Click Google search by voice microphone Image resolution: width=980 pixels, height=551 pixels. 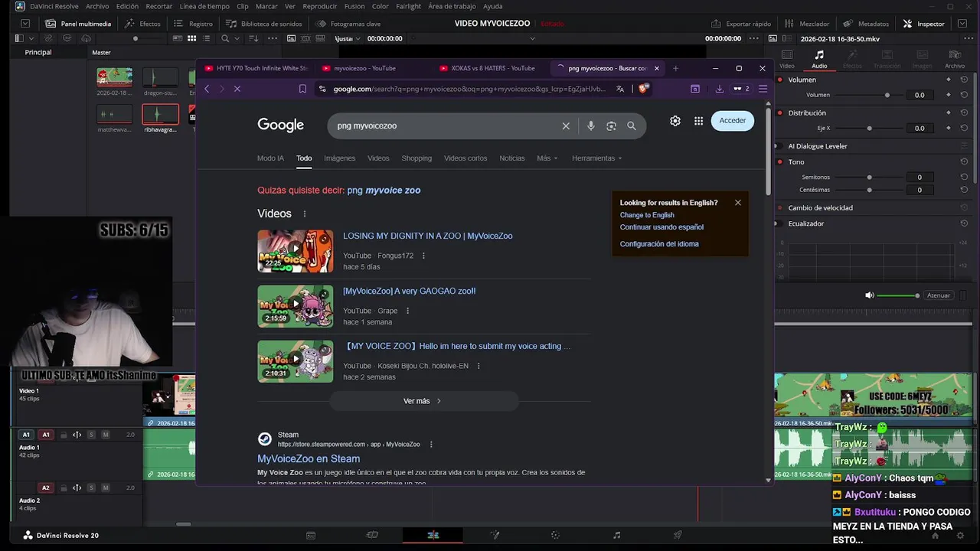point(590,126)
